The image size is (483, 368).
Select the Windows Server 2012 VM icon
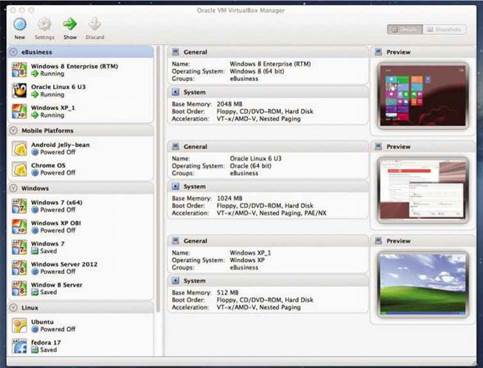[x=19, y=268]
